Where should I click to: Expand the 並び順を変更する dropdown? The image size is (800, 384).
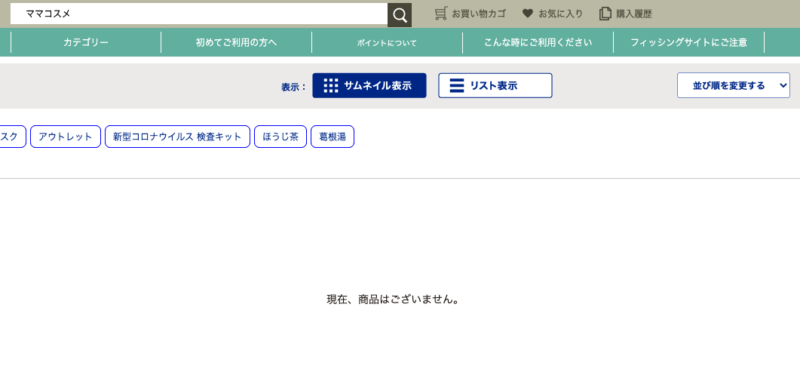pyautogui.click(x=733, y=86)
